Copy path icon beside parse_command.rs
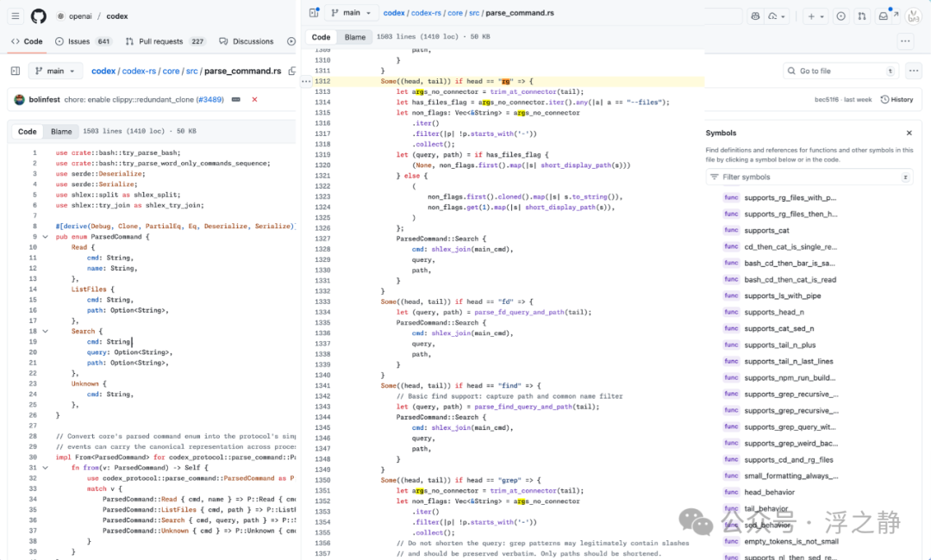Viewport: 931px width, 560px height. [292, 71]
